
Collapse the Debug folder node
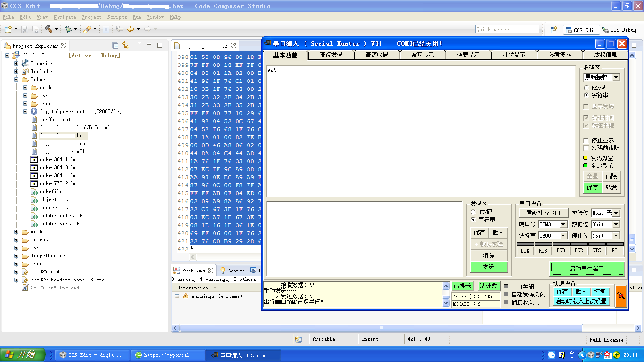click(17, 79)
